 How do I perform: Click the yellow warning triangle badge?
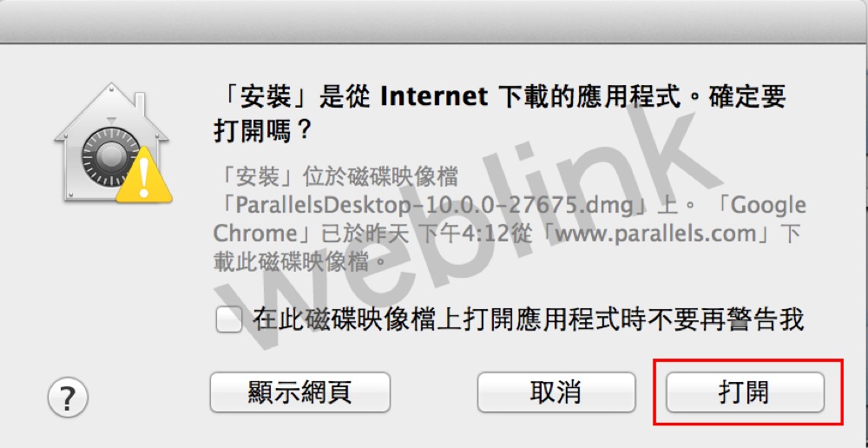(144, 175)
